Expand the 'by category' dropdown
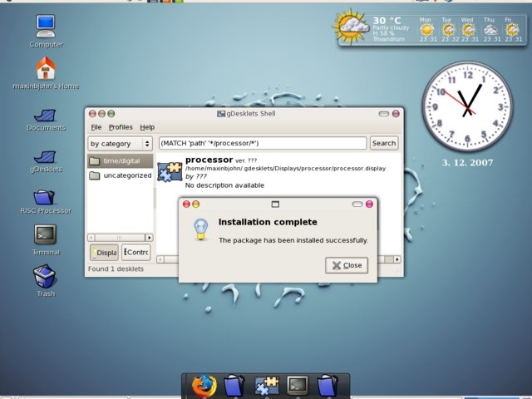Viewport: 532px width, 399px height. [x=120, y=143]
